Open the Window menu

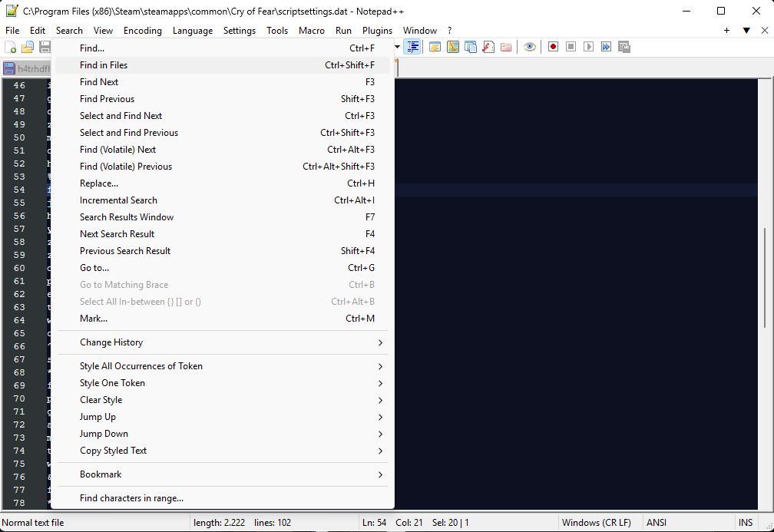[x=420, y=31]
